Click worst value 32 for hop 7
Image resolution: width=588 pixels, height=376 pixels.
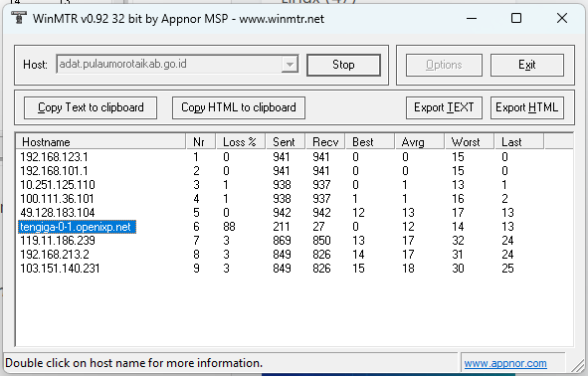pos(458,241)
